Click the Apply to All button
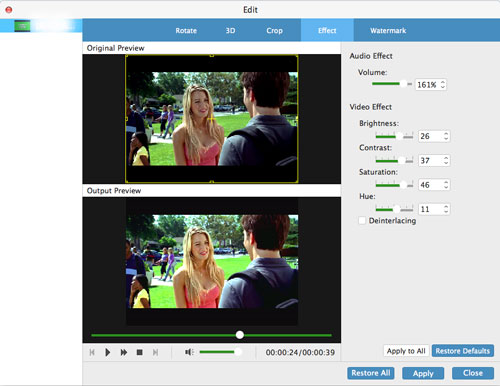The image size is (500, 386). (406, 351)
